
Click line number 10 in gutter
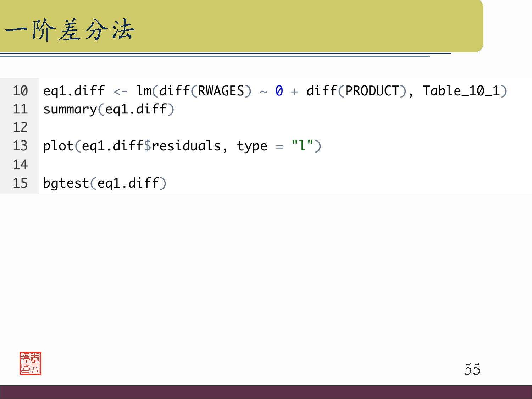(x=20, y=91)
